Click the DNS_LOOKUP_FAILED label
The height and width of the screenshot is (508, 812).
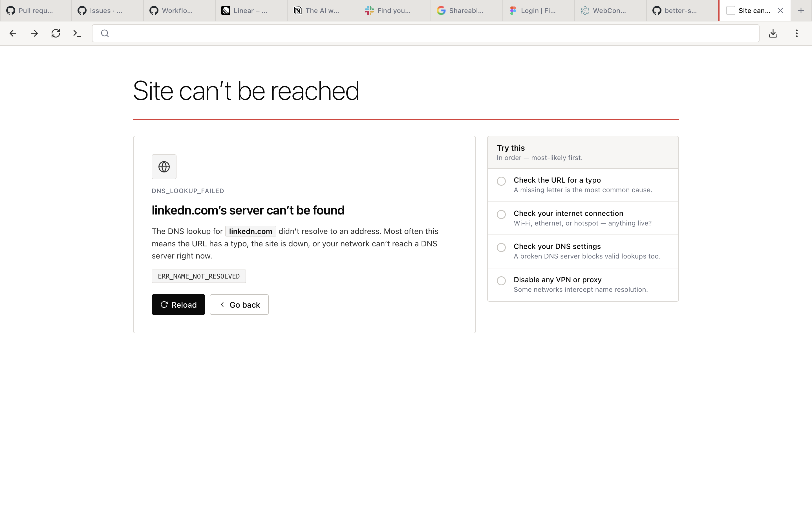188,191
